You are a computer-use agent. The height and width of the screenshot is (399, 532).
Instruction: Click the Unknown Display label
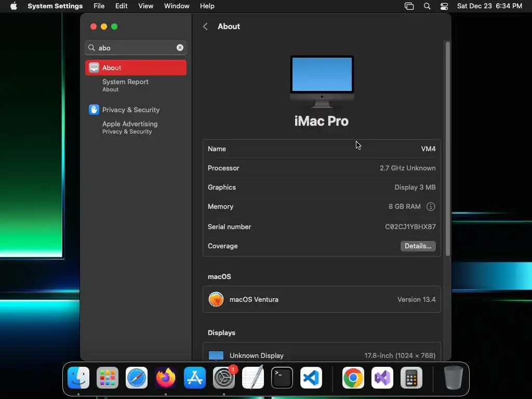click(257, 355)
